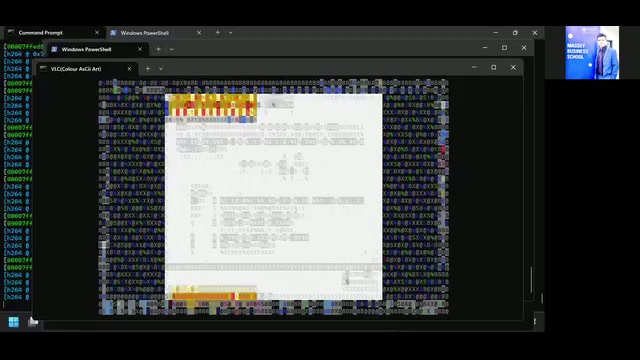Open the tab dropdown in the VLC ASCII Art window
The image size is (640, 360).
[x=161, y=69]
